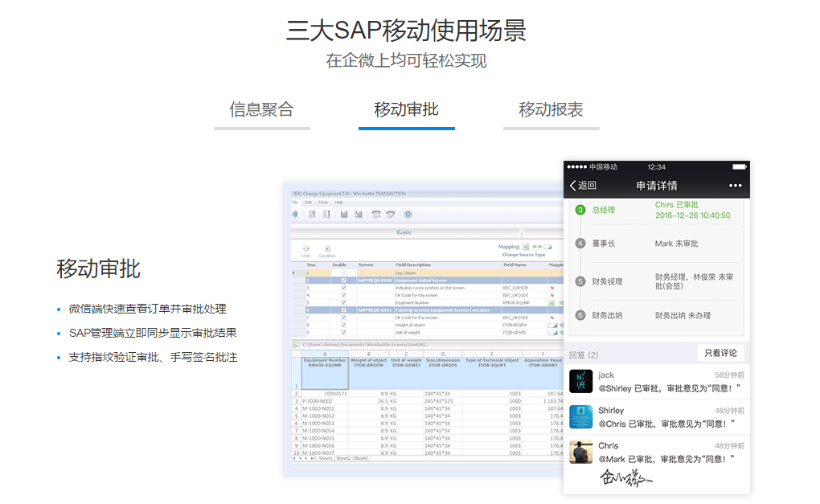The image size is (820, 504).
Task: Toggle Enable checkbox for row 3 cursor position
Action: click(343, 288)
